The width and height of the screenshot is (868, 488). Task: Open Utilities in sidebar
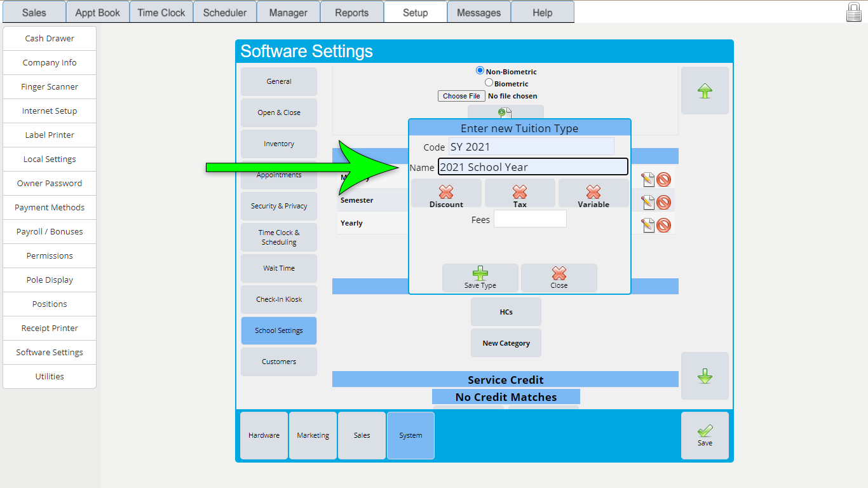point(50,377)
